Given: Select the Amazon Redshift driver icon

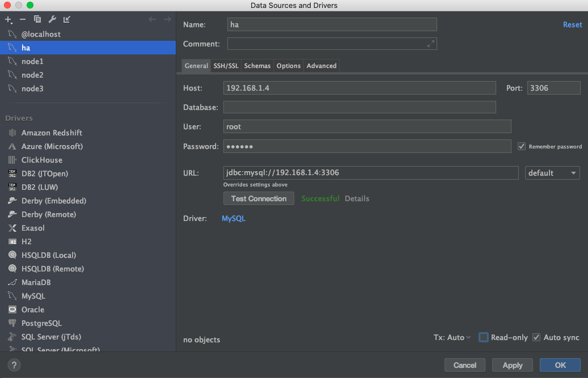Looking at the screenshot, I should pos(12,133).
